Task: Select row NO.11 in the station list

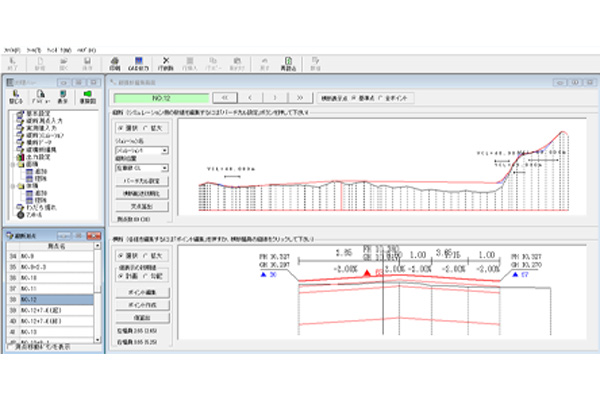Action: pos(45,288)
